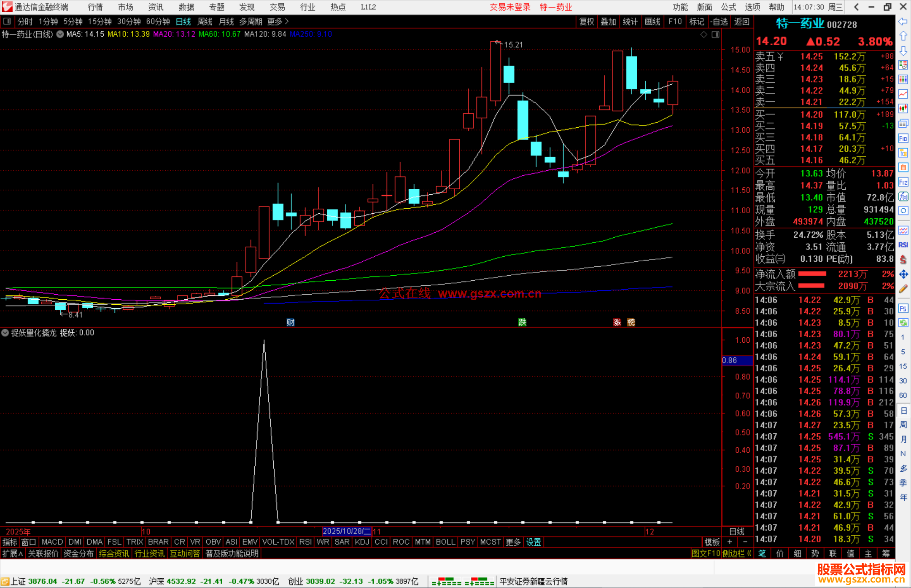
Task: Switch to the 周线 period tab
Action: (205, 21)
